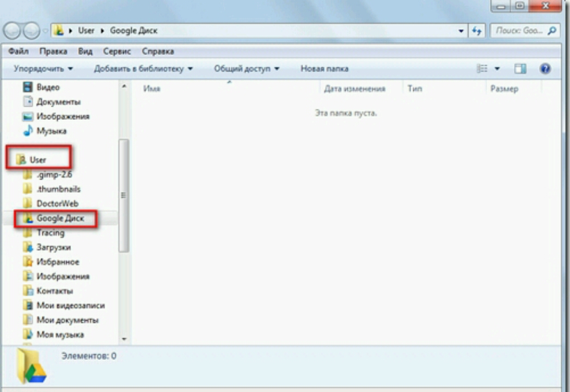The height and width of the screenshot is (392, 570).
Task: Click the Google Диск folder icon in sidebar
Action: [27, 218]
